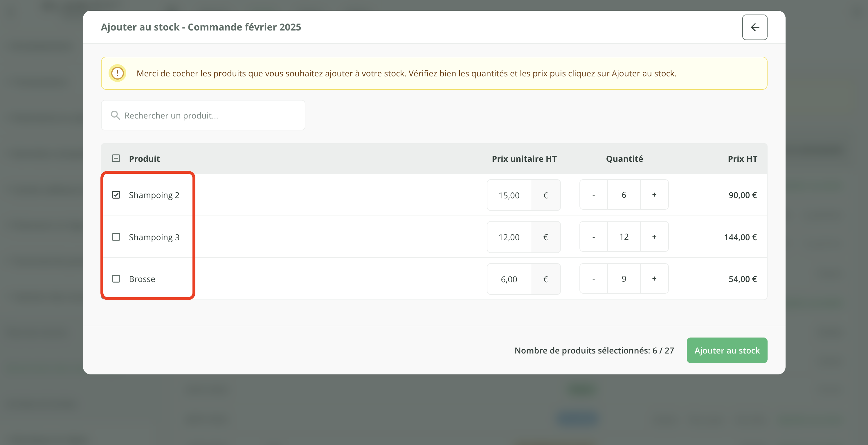Decrease the Shampoing 3 quantity with the minus button
Viewport: 868px width, 445px height.
coord(593,237)
